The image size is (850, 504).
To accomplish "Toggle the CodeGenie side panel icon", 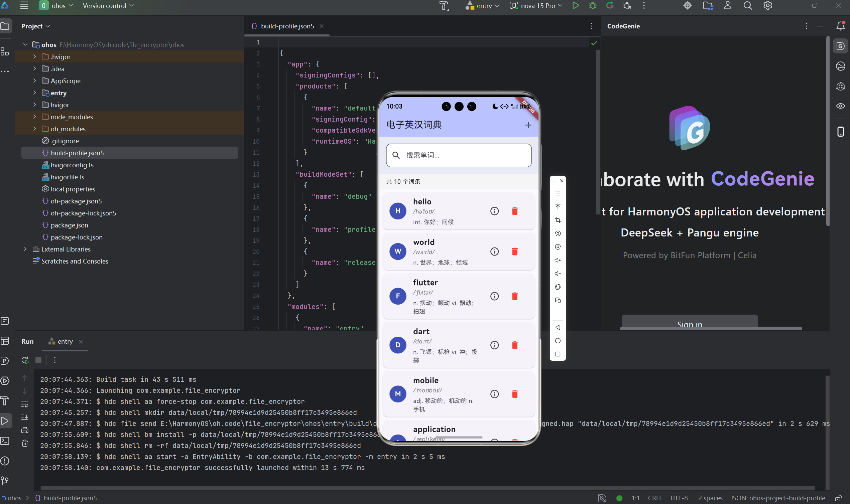I will [x=840, y=46].
